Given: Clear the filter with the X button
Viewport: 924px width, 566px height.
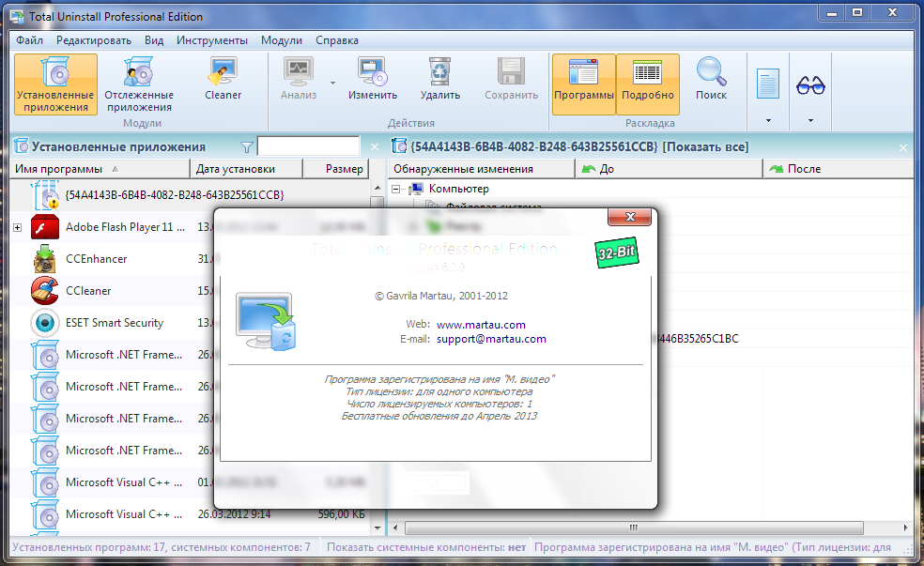Looking at the screenshot, I should tap(374, 146).
